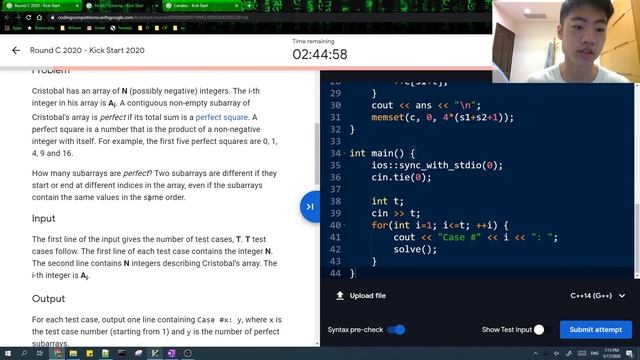Click the Upload file icon

pyautogui.click(x=340, y=295)
